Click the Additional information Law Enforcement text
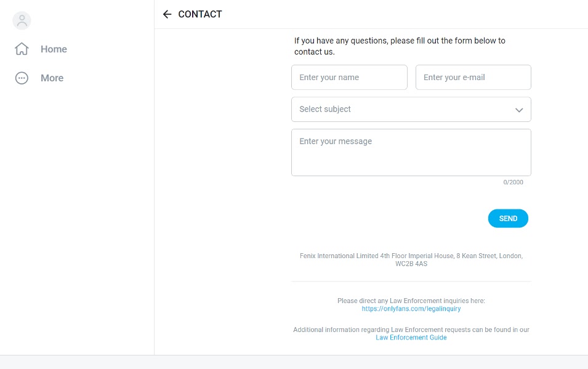Viewport: 588px width, 369px height. click(x=411, y=330)
